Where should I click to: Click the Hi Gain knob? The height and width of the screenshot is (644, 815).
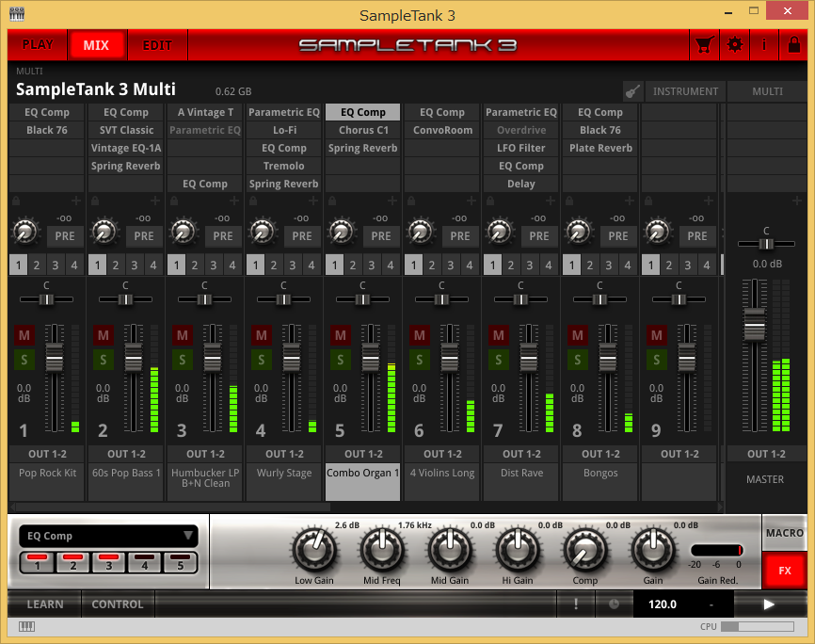tap(518, 551)
